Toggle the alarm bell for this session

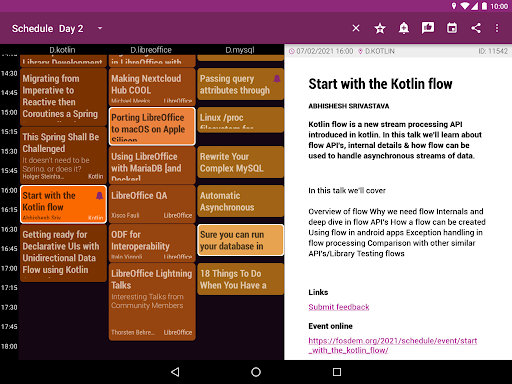404,28
